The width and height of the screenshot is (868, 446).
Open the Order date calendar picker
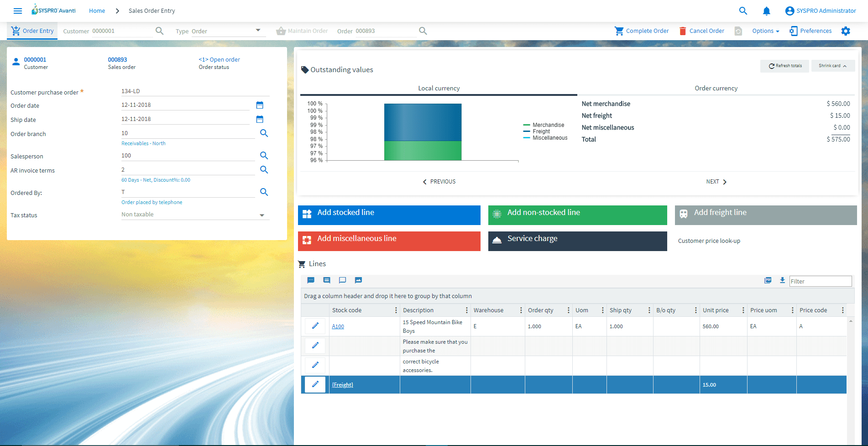260,105
